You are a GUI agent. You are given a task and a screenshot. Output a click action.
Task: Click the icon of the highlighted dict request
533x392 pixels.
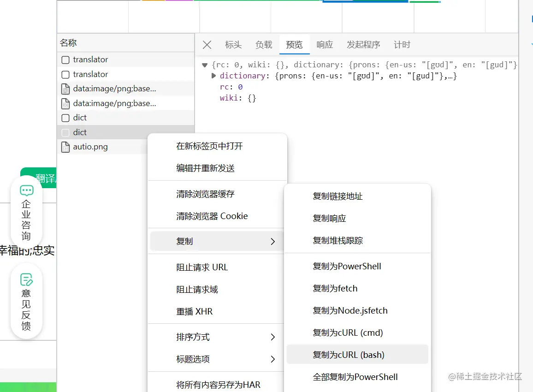click(x=65, y=132)
